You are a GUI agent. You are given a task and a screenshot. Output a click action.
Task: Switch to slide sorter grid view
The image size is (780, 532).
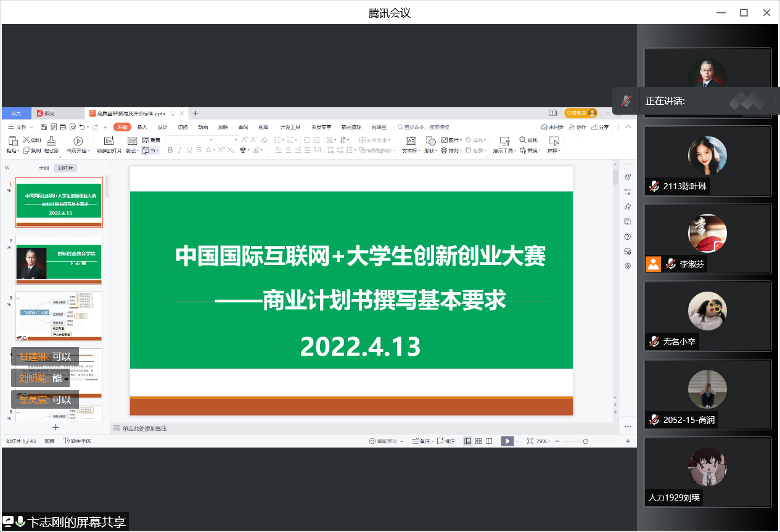[478, 441]
